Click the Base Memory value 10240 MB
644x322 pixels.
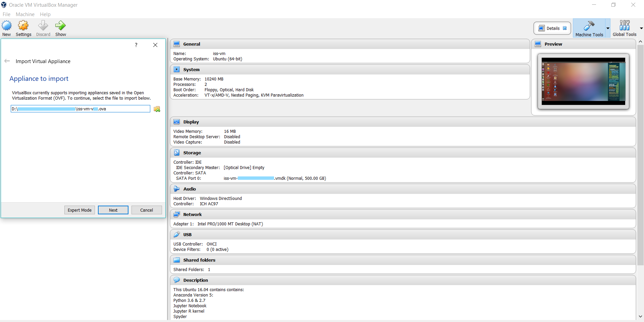214,79
